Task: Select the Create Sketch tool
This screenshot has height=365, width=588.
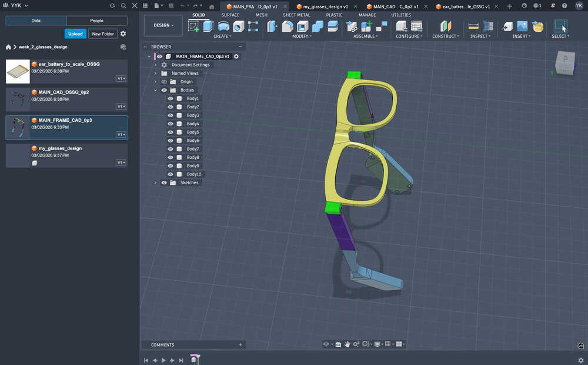Action: (192, 25)
